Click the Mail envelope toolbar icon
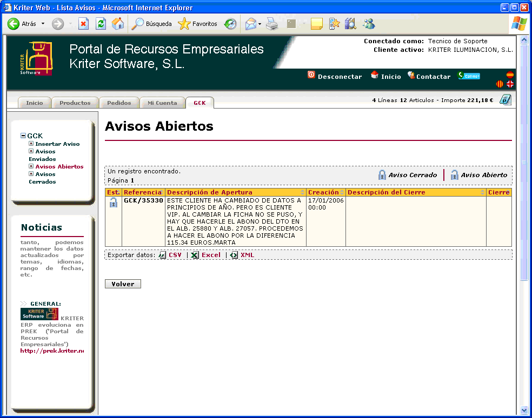 (251, 24)
